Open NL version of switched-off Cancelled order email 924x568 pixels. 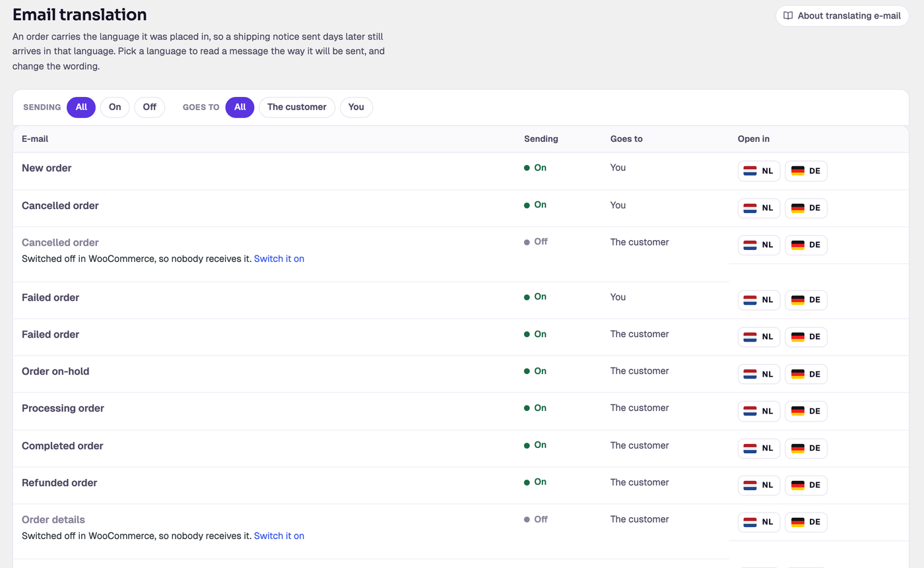tap(759, 245)
